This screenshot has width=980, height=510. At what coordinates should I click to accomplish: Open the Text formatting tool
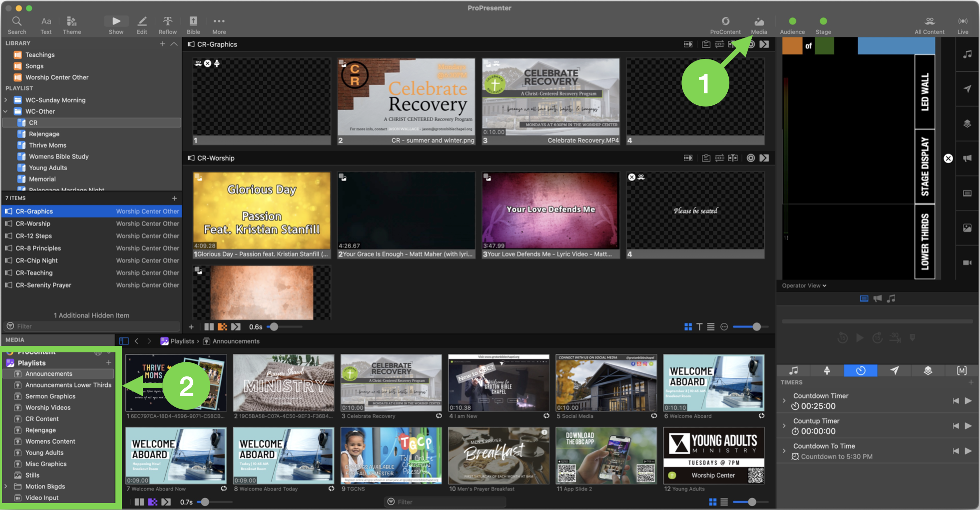pyautogui.click(x=46, y=25)
